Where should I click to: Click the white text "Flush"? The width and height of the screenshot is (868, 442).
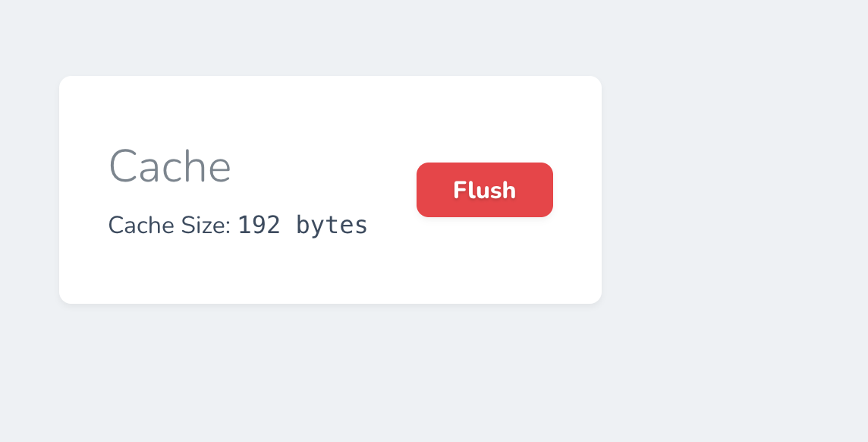(x=484, y=190)
